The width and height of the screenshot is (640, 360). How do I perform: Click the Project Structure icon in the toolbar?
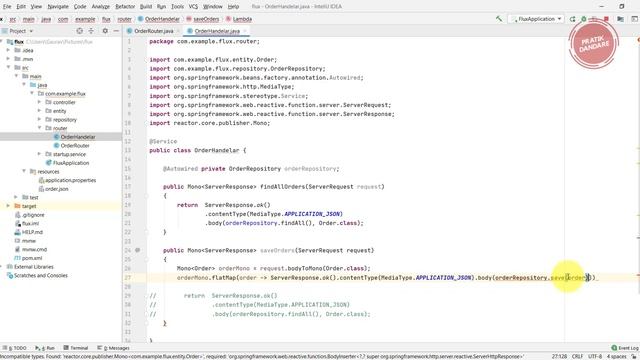620,19
